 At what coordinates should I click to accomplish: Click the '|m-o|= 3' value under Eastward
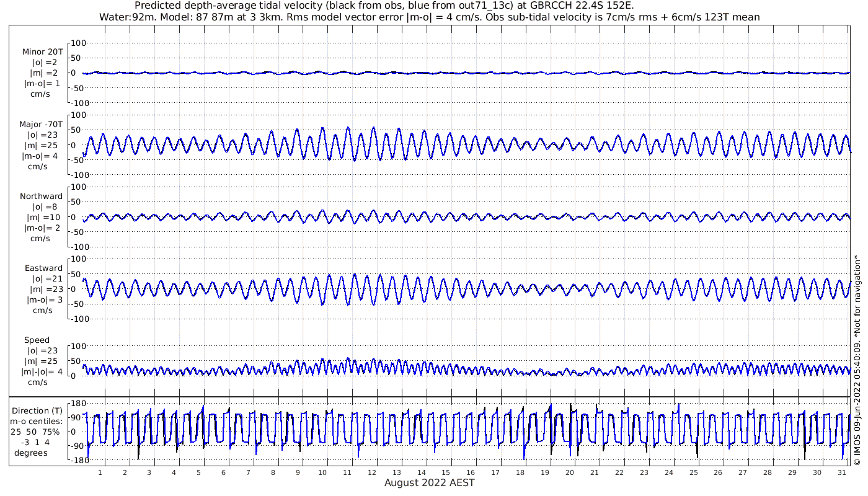[x=45, y=300]
